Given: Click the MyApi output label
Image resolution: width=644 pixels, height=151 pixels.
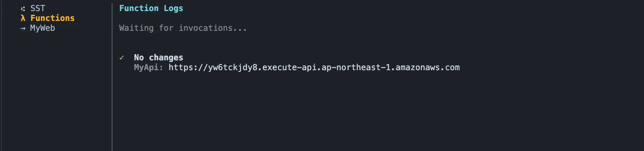Looking at the screenshot, I should click(x=149, y=67).
